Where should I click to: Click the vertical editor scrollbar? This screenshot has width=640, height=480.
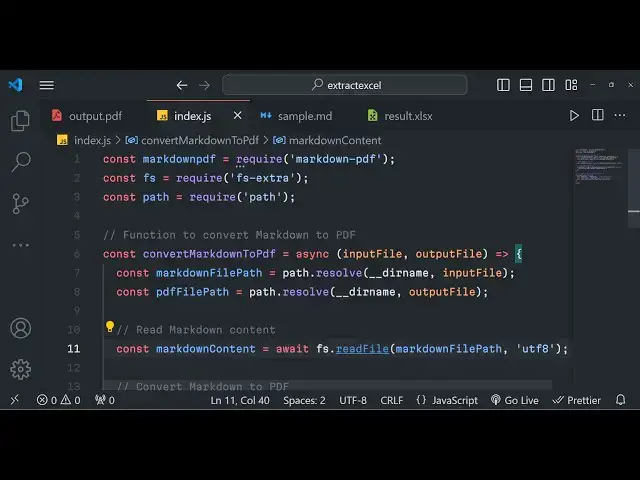633,189
